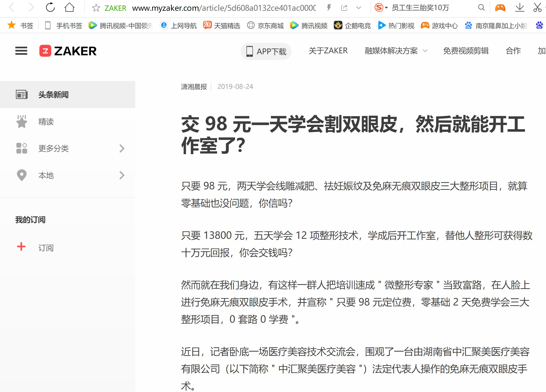Viewport: 546px width, 392px height.
Task: Expand 更多分类 chevron in sidebar
Action: pyautogui.click(x=122, y=148)
